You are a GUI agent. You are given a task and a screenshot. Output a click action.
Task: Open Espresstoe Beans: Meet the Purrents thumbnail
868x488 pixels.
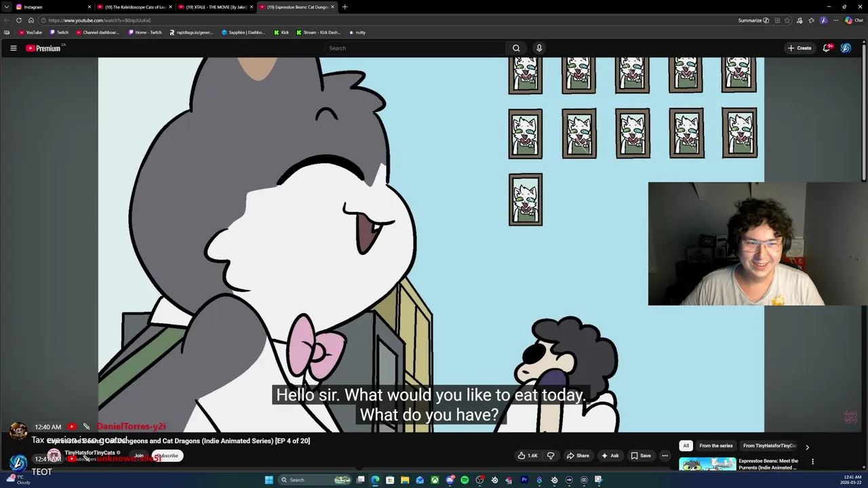click(x=707, y=464)
